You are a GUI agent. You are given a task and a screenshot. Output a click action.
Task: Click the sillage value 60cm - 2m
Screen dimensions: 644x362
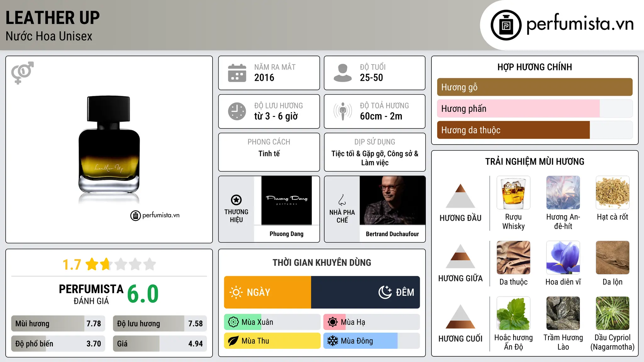[381, 116]
